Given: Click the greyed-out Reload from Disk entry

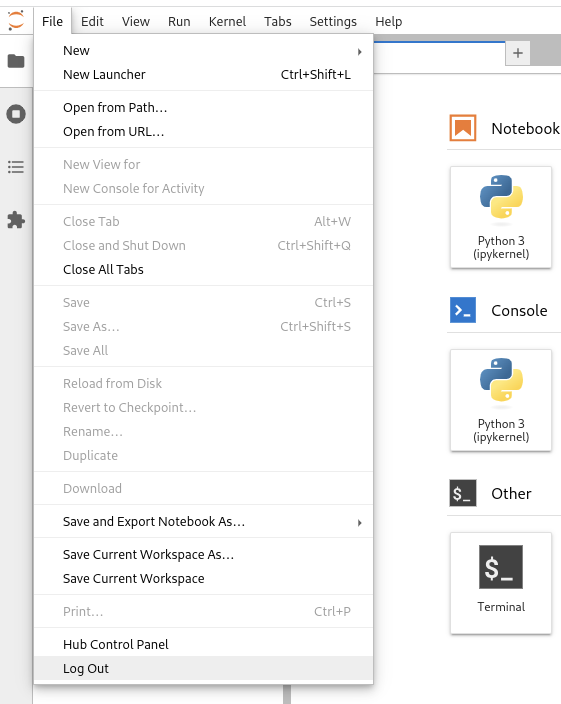Looking at the screenshot, I should (x=203, y=383).
